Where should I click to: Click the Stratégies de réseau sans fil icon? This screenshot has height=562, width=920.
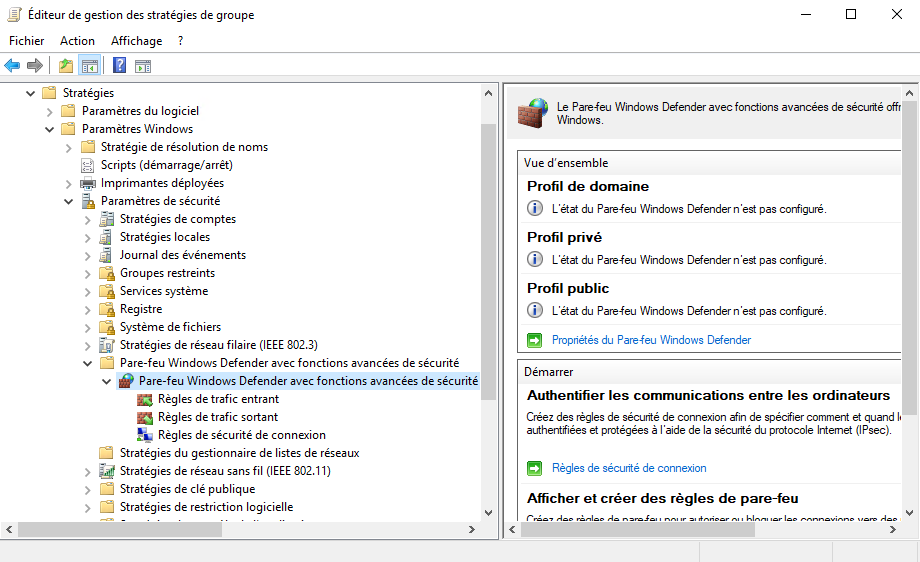point(107,471)
